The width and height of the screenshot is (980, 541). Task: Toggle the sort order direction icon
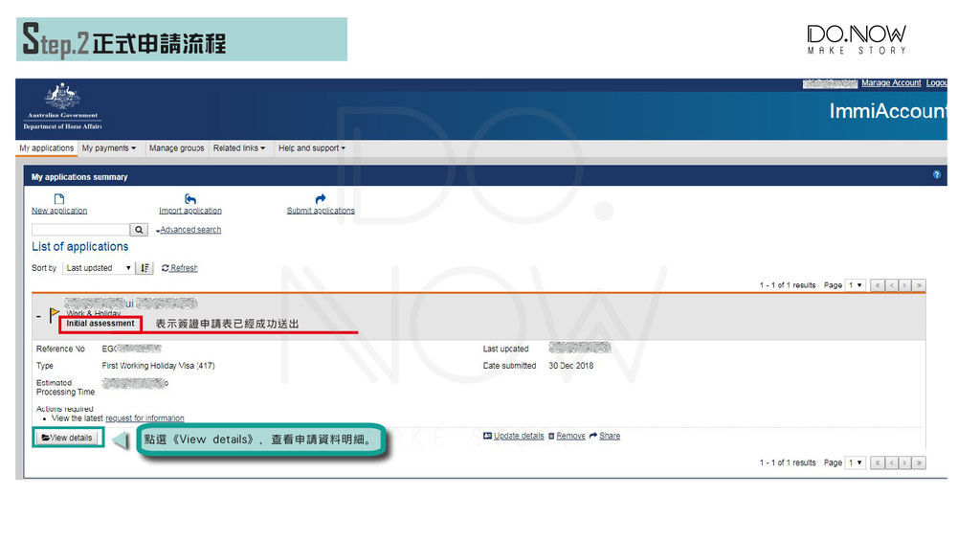(145, 268)
